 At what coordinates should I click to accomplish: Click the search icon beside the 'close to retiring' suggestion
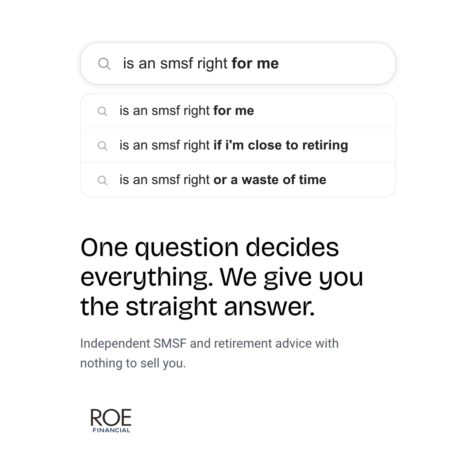pos(102,146)
